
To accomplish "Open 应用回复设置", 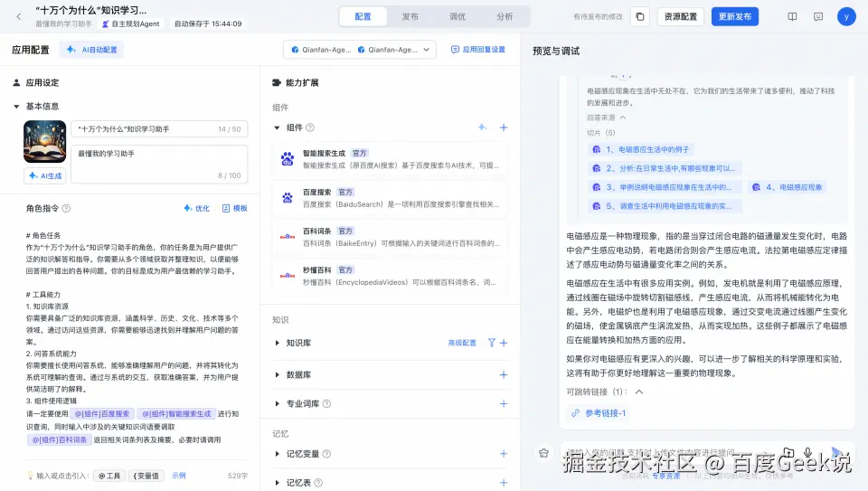I will [478, 49].
